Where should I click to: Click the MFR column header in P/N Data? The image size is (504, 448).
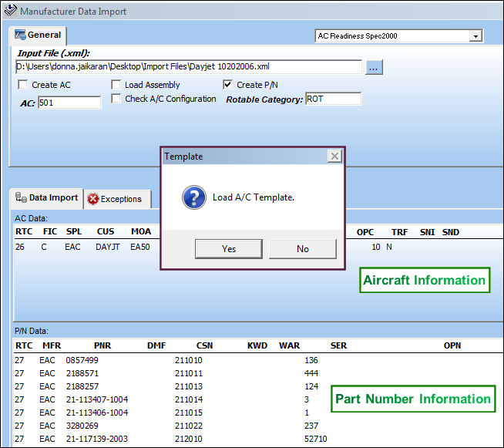[x=52, y=345]
